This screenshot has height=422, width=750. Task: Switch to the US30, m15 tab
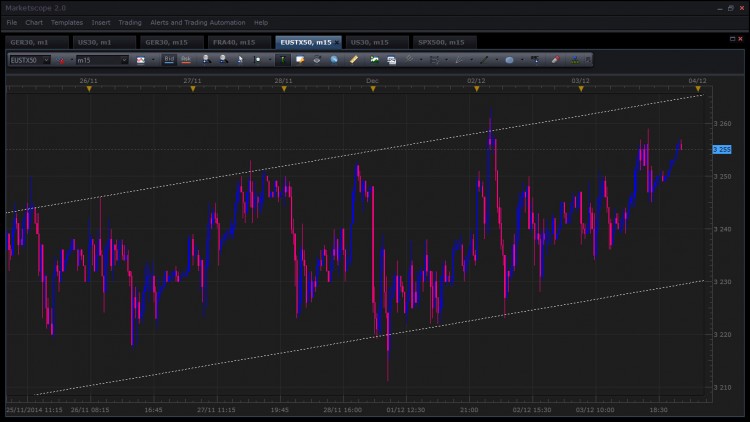(377, 42)
